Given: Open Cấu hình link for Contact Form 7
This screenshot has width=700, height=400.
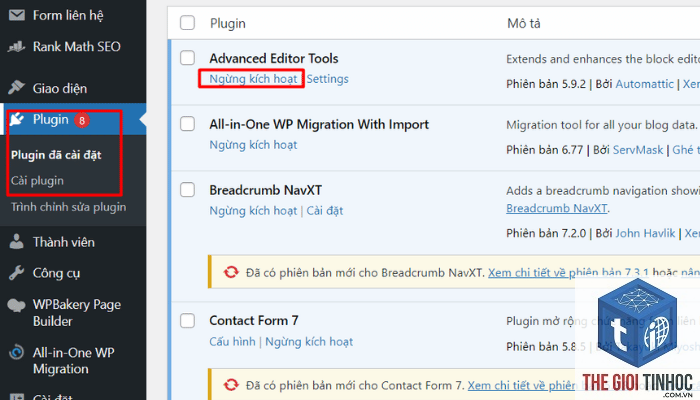Looking at the screenshot, I should point(232,342).
